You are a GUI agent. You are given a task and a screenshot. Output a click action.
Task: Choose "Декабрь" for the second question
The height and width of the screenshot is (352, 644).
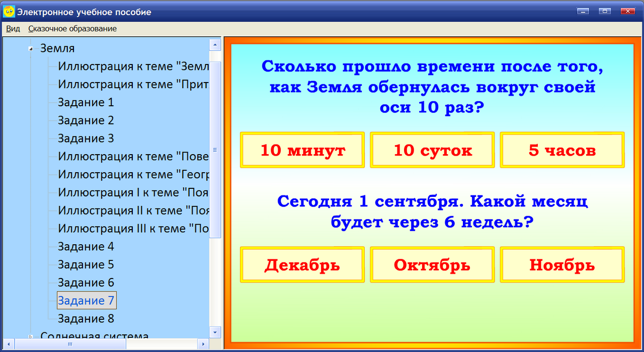tap(302, 264)
